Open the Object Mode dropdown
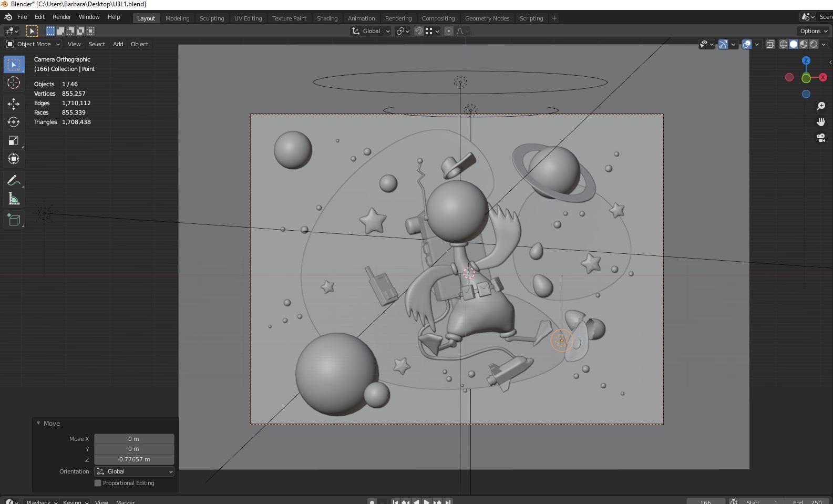Screen dimensions: 833x504 click(33, 44)
